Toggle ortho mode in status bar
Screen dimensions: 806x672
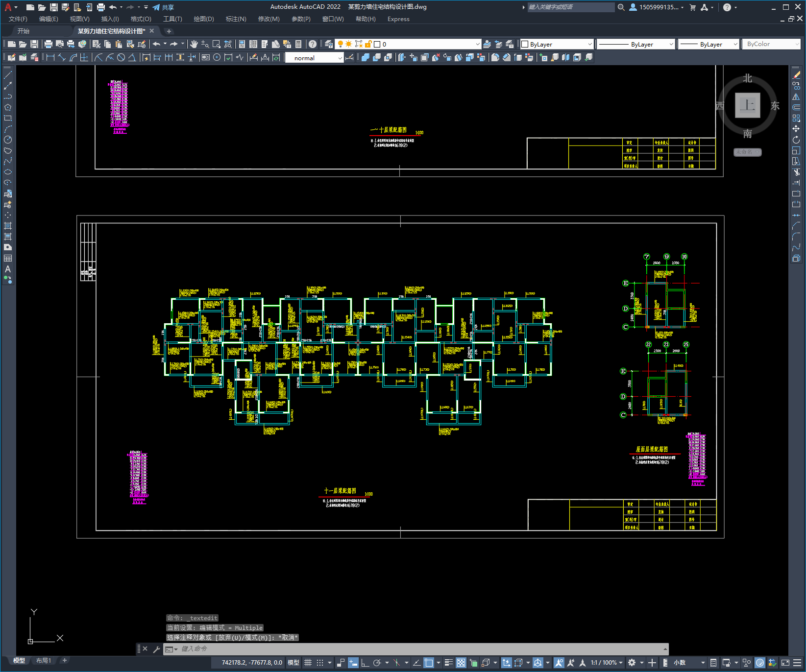tap(365, 663)
